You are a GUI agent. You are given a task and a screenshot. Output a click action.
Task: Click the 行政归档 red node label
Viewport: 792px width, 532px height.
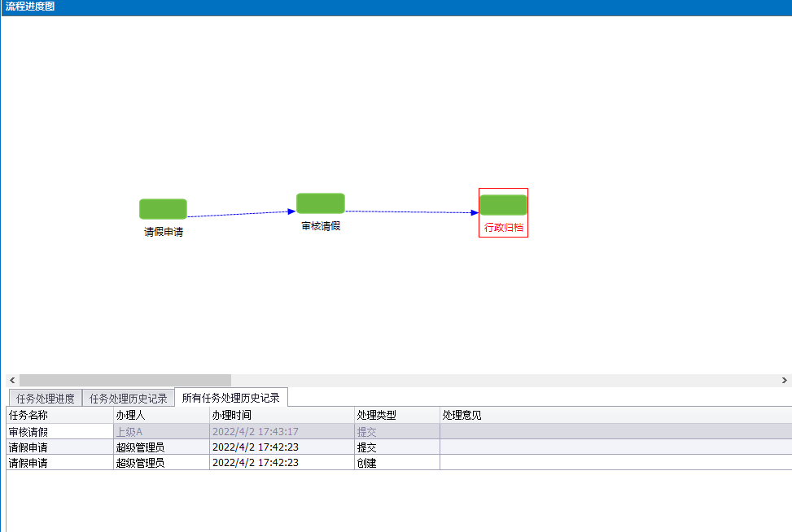503,228
